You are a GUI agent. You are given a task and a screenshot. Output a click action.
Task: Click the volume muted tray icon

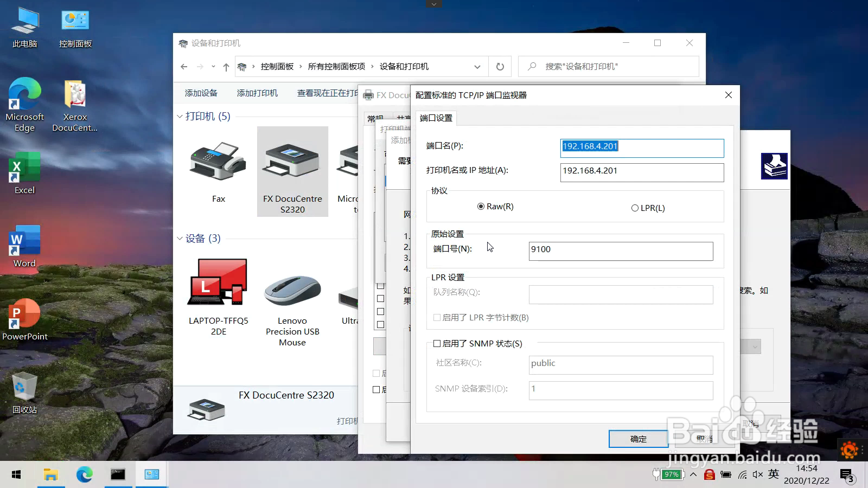coord(758,474)
